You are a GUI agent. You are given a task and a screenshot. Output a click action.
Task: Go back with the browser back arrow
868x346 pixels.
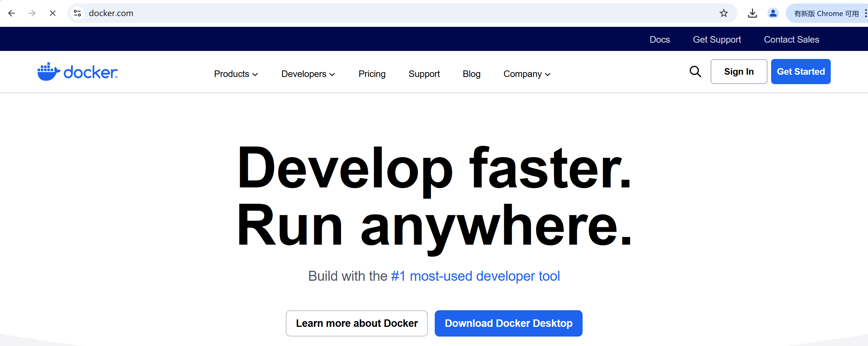pyautogui.click(x=11, y=13)
